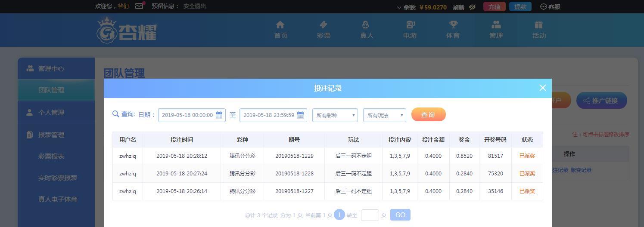The height and width of the screenshot is (227, 644).
Task: Open 实时彩票报表 sidebar item
Action: [x=58, y=178]
